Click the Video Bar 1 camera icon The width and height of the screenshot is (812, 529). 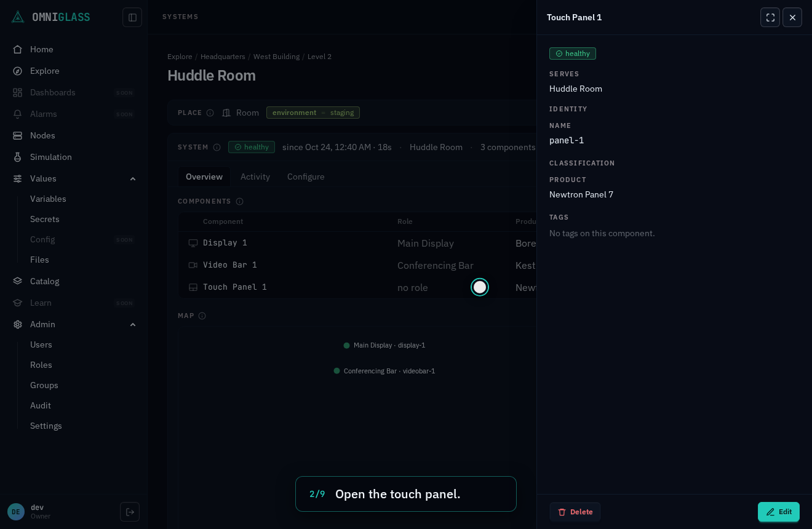tap(193, 265)
